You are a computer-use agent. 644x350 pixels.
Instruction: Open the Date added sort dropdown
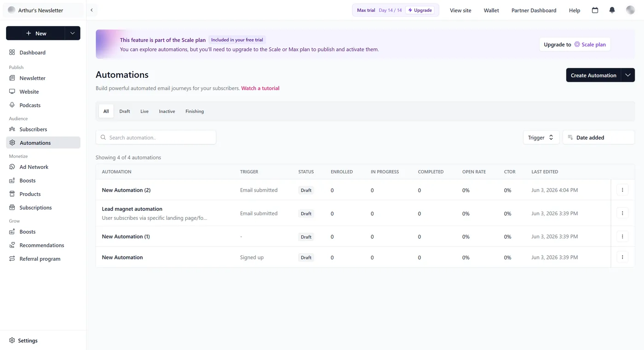pos(598,138)
